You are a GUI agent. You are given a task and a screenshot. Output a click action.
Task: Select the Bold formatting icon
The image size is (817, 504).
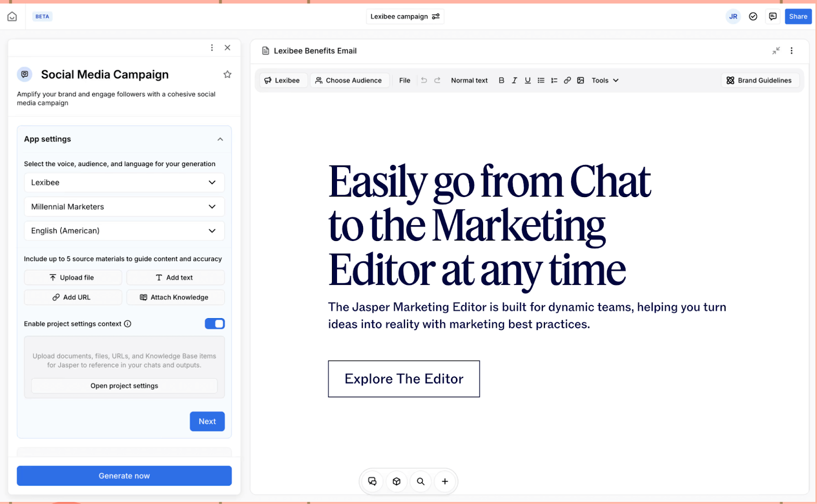501,80
